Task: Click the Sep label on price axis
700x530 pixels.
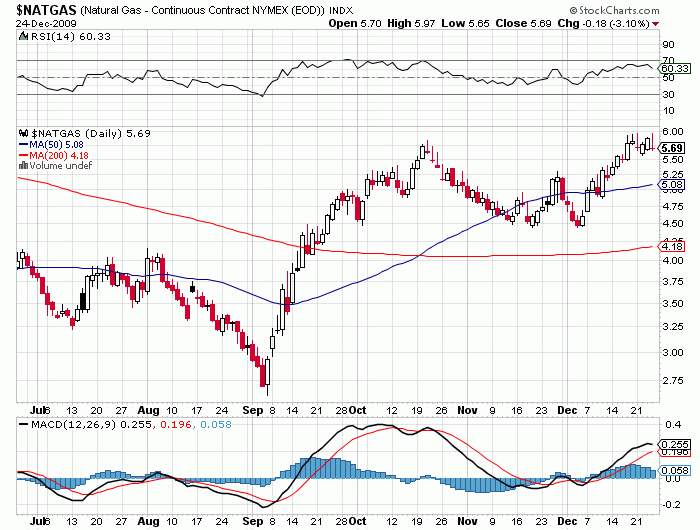Action: 250,410
